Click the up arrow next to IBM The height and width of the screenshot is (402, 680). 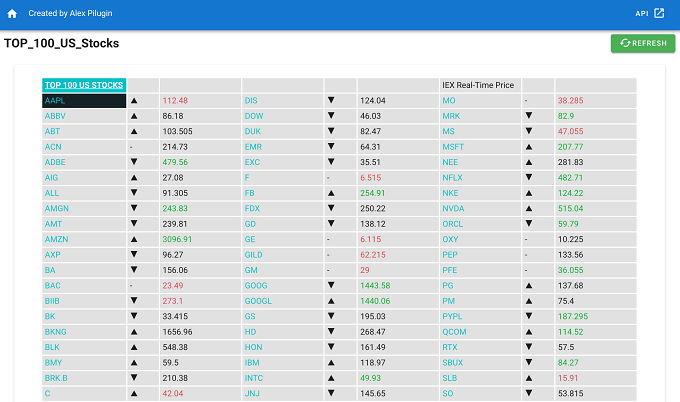click(x=331, y=363)
